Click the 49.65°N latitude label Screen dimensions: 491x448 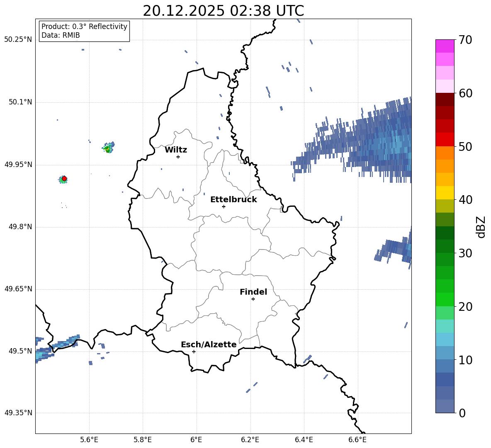[x=18, y=289]
